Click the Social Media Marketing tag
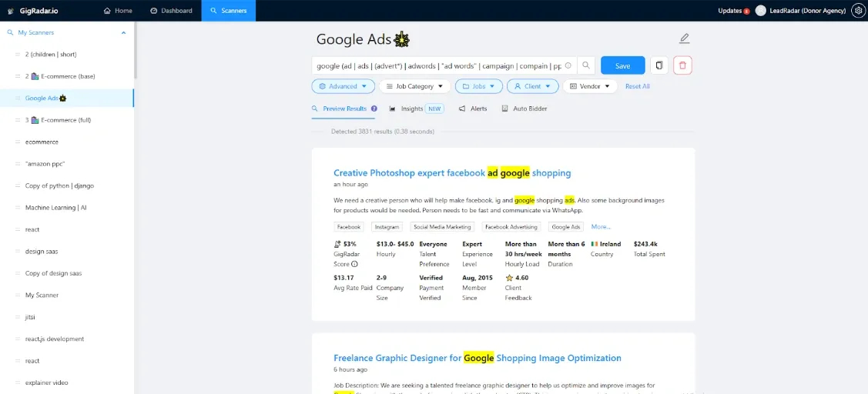Image resolution: width=868 pixels, height=394 pixels. (442, 227)
